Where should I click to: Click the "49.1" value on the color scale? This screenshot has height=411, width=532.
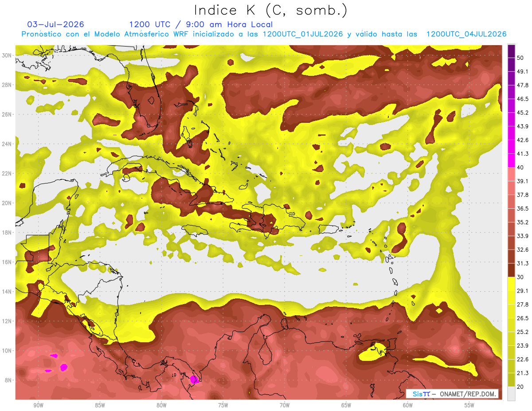click(x=523, y=71)
